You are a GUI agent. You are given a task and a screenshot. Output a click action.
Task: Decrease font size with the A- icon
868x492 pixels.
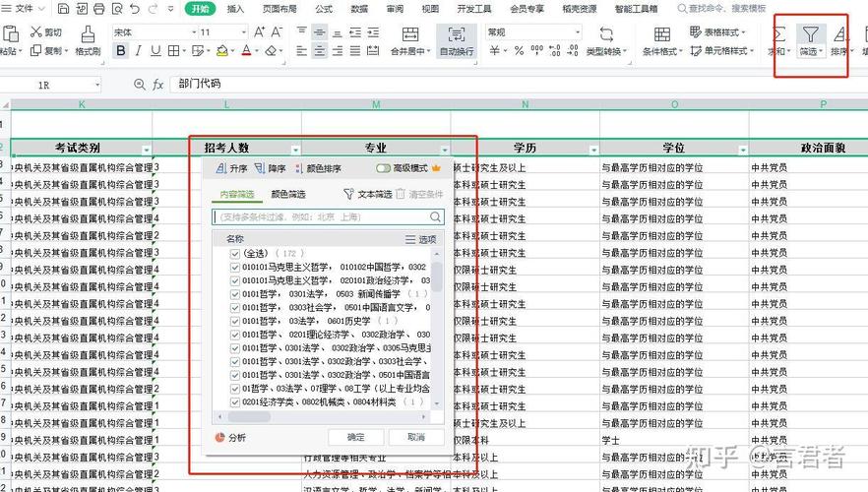click(277, 32)
